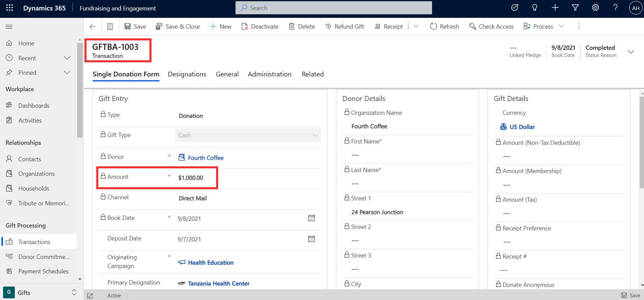Open Transactions under Gift Processing
Screen dimensions: 644x300
pos(38,242)
